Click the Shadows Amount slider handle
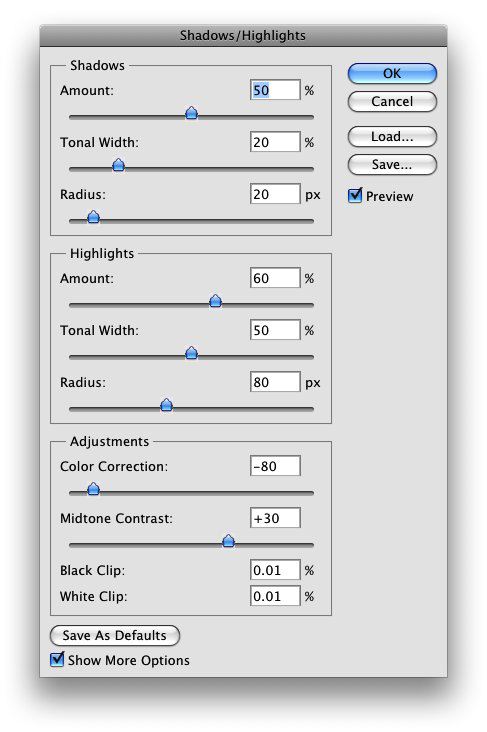This screenshot has height=732, width=487. [x=191, y=113]
